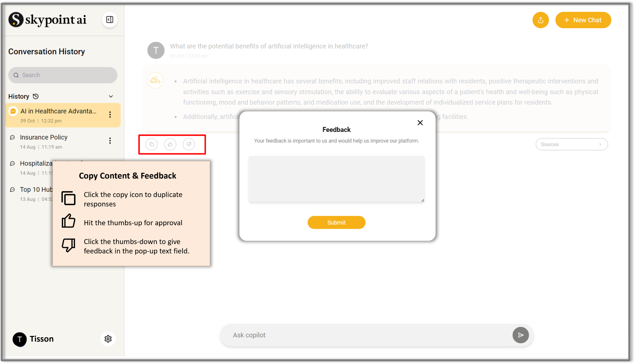Click the thumbs-up approval icon
This screenshot has height=364, width=635.
(x=170, y=144)
